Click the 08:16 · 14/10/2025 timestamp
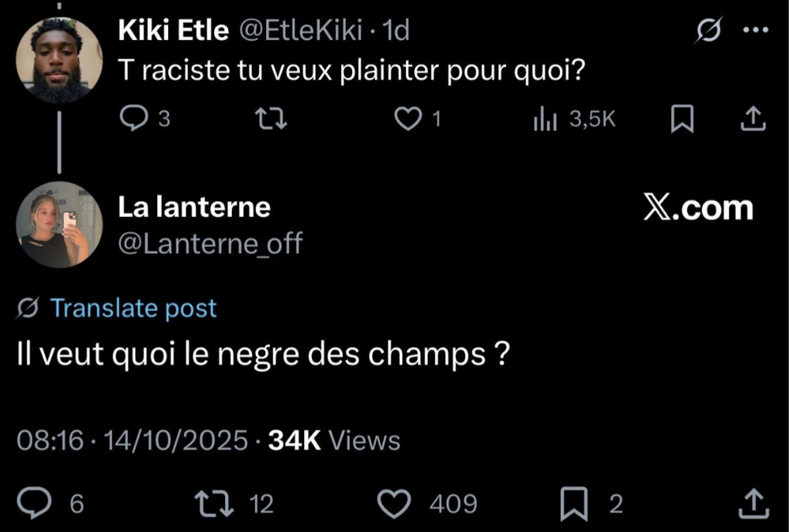Screen dimensions: 789x532 (x=132, y=440)
